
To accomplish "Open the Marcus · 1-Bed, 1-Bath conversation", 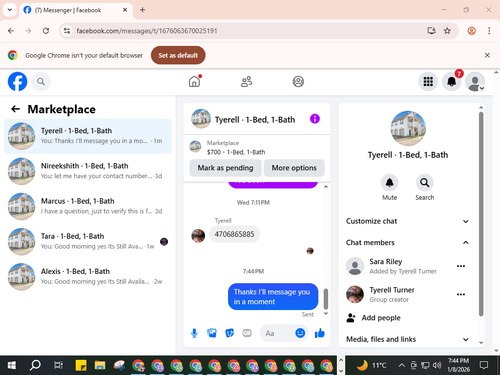I will pyautogui.click(x=88, y=206).
